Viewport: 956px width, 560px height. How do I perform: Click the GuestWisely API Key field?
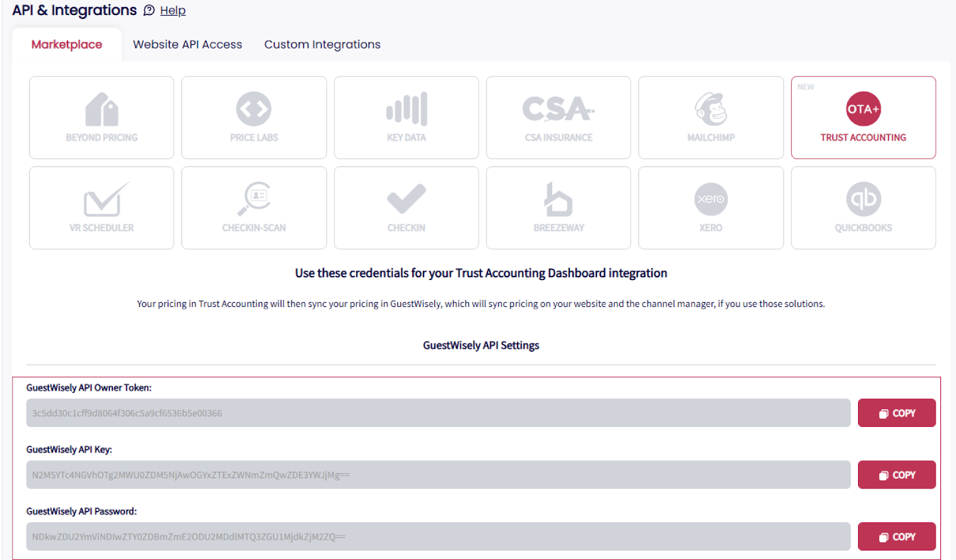tap(438, 475)
